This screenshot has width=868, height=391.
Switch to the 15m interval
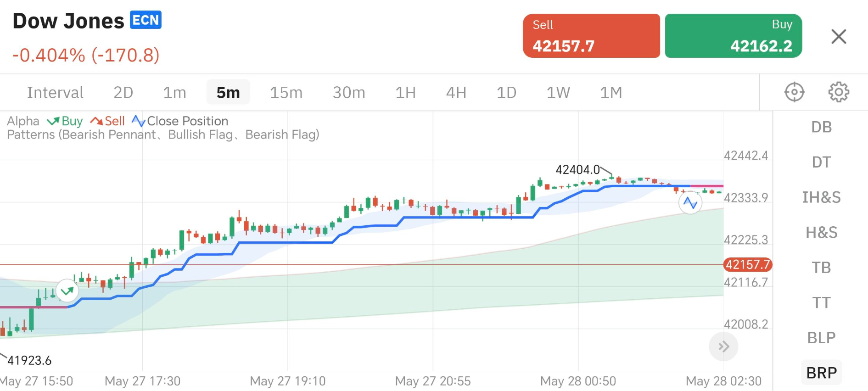[x=286, y=92]
